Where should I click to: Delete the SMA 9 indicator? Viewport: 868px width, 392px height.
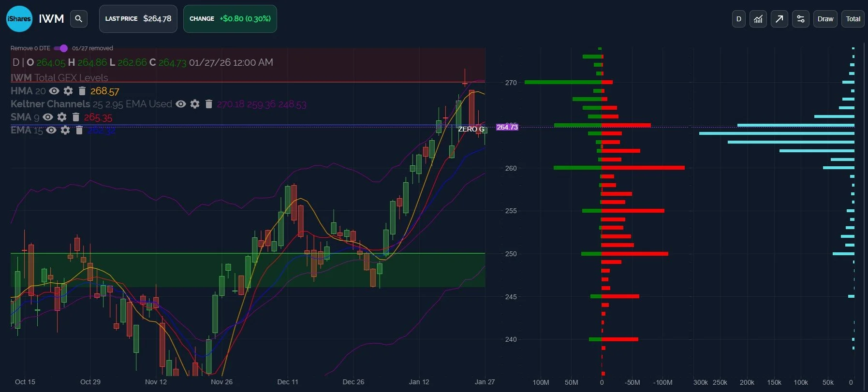tap(76, 117)
